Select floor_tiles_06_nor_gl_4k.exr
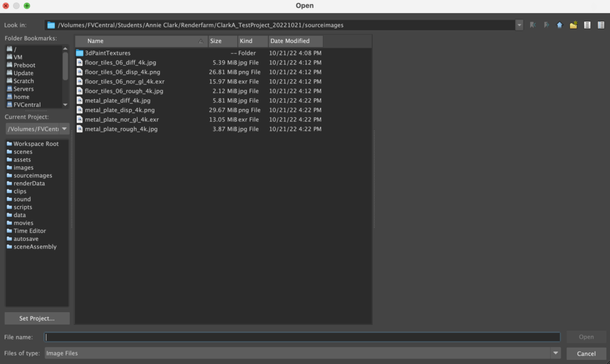 click(199, 81)
